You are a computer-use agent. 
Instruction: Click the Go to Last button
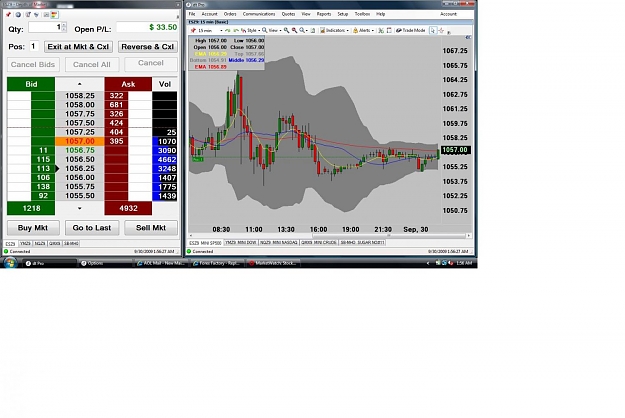(x=92, y=228)
